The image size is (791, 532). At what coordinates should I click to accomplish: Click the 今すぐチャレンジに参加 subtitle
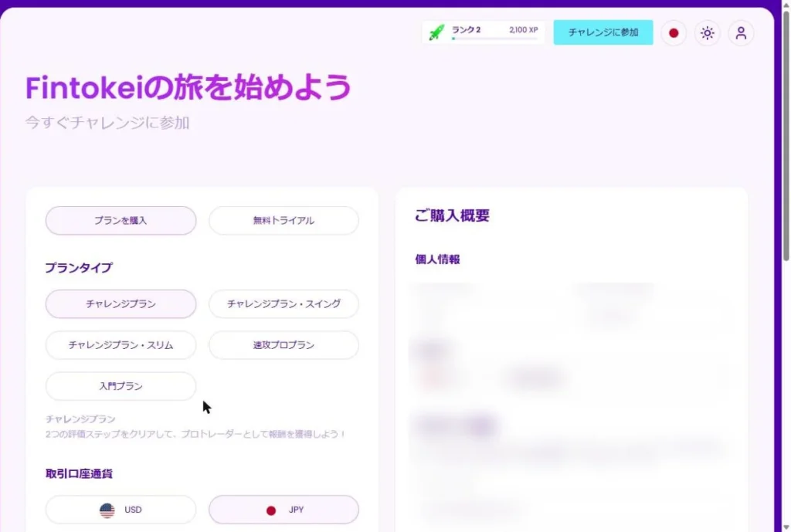107,123
